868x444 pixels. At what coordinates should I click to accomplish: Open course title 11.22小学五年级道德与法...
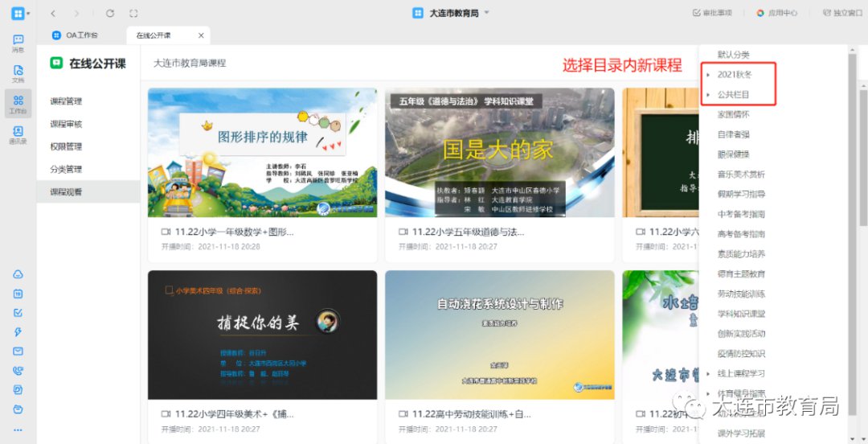pos(468,232)
